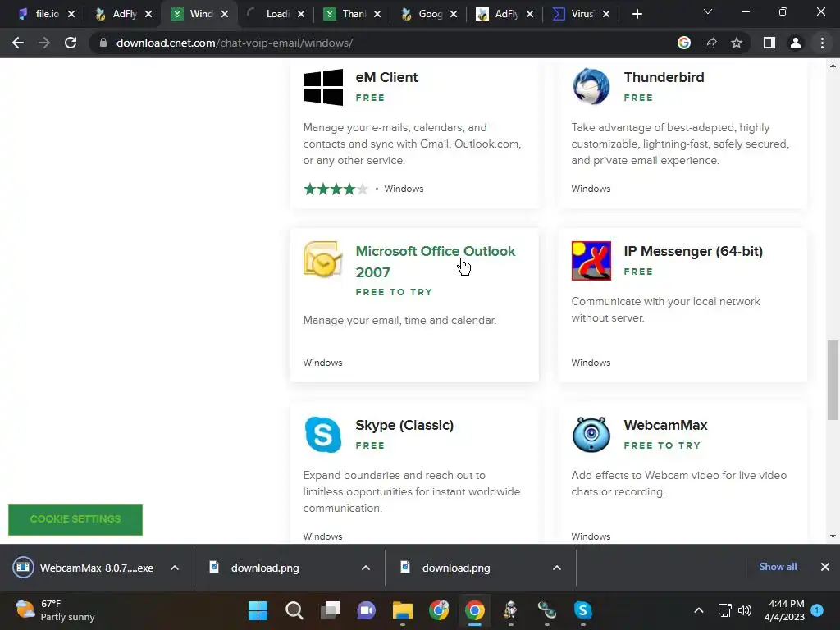Click 'Manage your email, time and calendar.' text
The height and width of the screenshot is (630, 840).
(399, 321)
